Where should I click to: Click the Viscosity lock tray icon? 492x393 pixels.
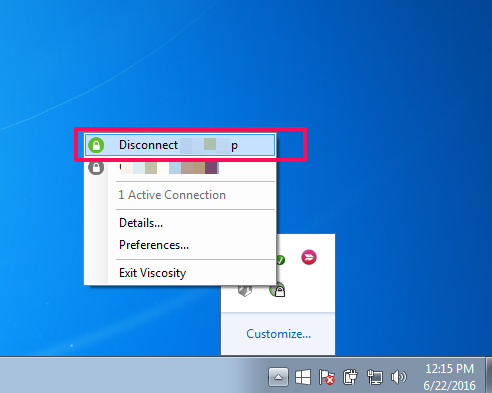(278, 290)
